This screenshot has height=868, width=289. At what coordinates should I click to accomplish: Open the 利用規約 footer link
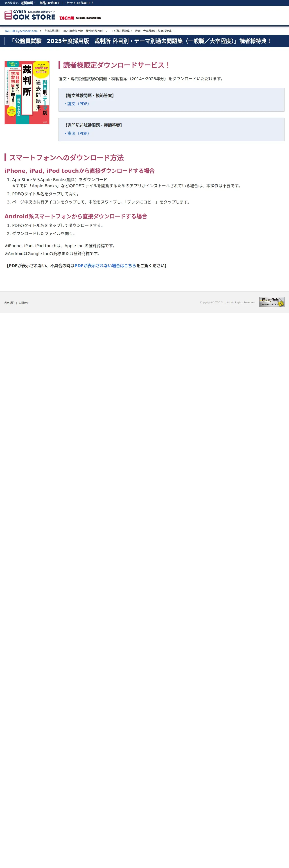click(x=9, y=303)
